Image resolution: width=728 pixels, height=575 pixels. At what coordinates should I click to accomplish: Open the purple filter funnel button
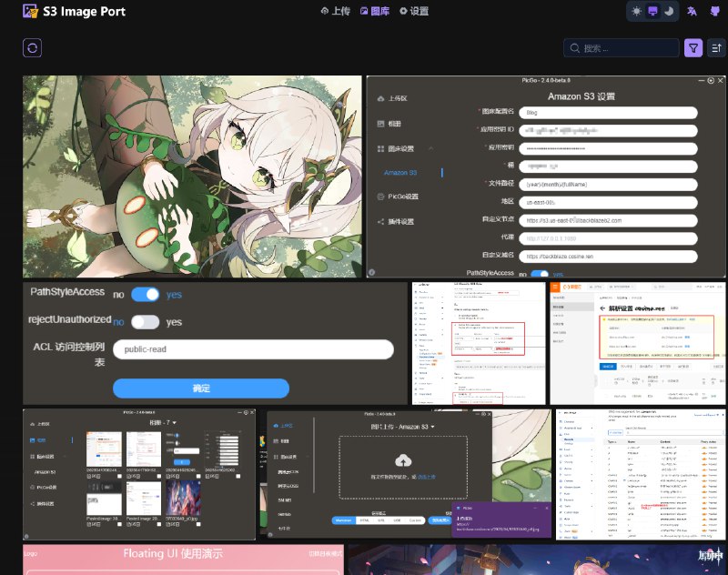[693, 48]
